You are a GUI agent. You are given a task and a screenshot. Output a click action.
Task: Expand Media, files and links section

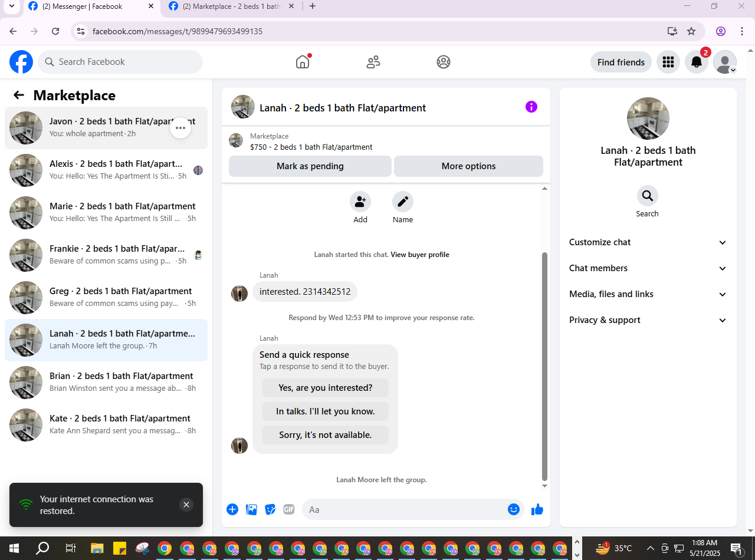point(648,294)
